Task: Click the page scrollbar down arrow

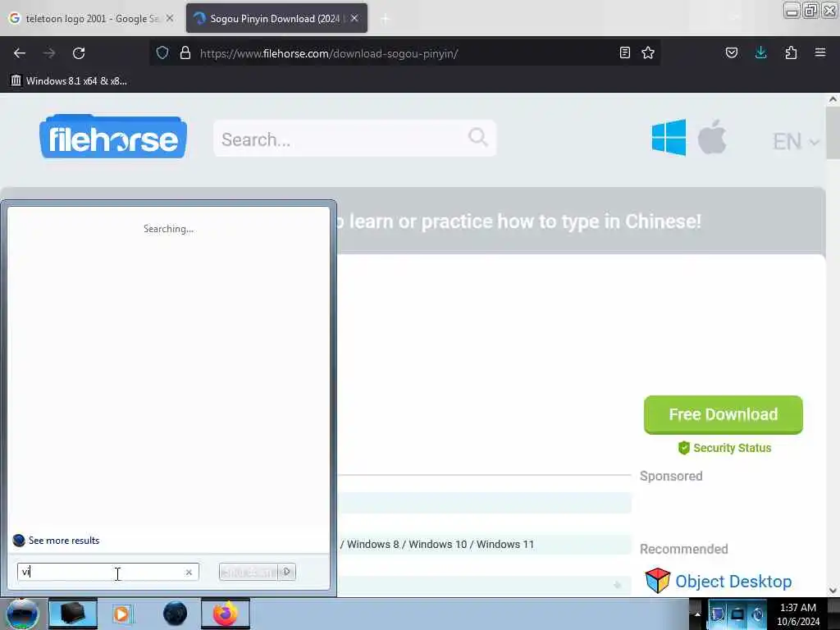Action: pyautogui.click(x=833, y=590)
